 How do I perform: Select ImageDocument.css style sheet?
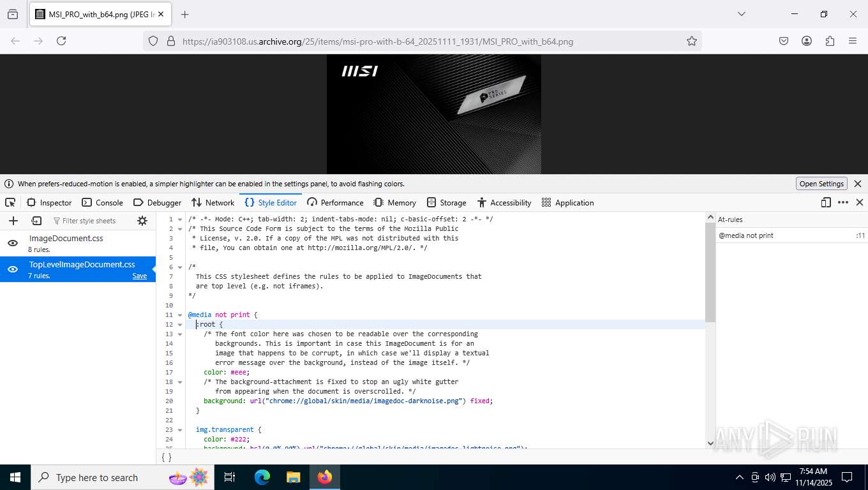click(78, 243)
